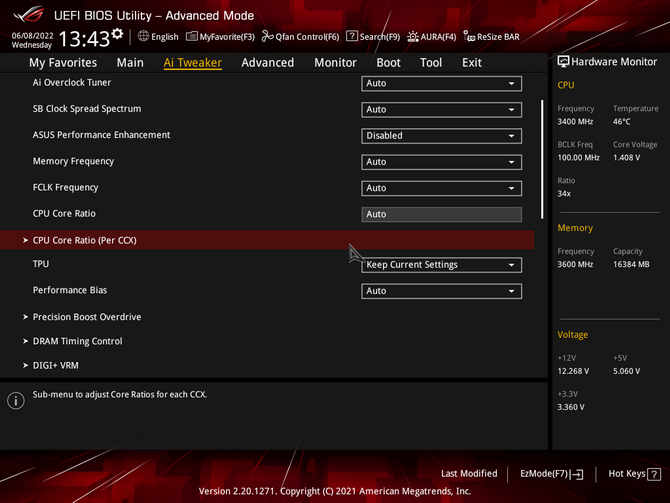Click the 46°C temperature value
670x503 pixels.
click(622, 122)
